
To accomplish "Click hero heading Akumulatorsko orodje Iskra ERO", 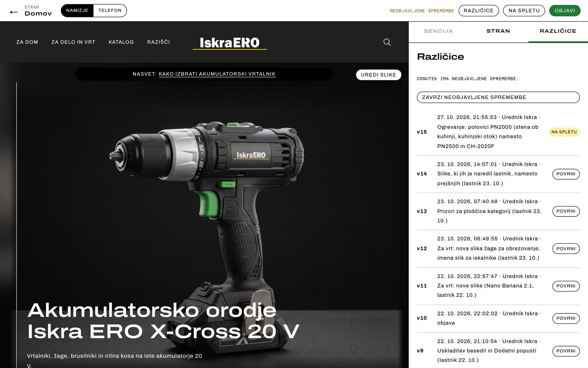I will [163, 321].
